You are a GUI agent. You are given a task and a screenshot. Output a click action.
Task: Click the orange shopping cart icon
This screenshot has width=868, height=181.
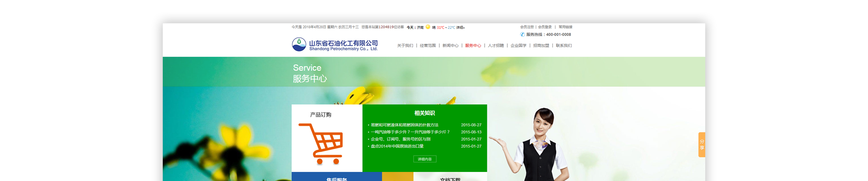tap(321, 143)
